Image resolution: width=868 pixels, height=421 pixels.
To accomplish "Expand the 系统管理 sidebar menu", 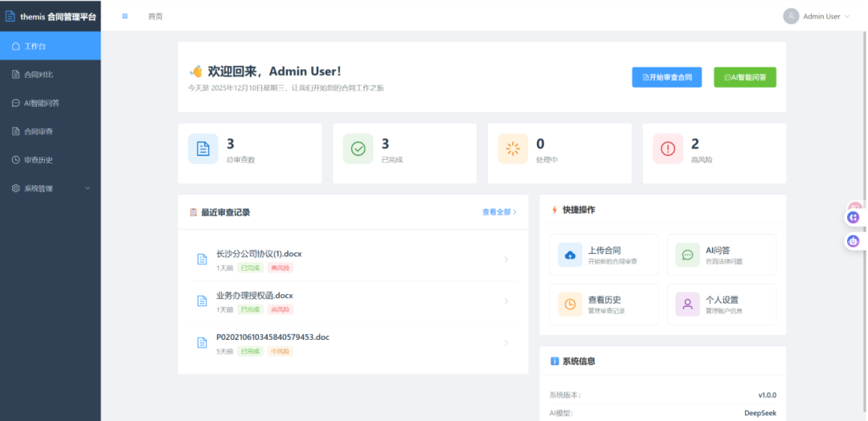I will pos(51,188).
